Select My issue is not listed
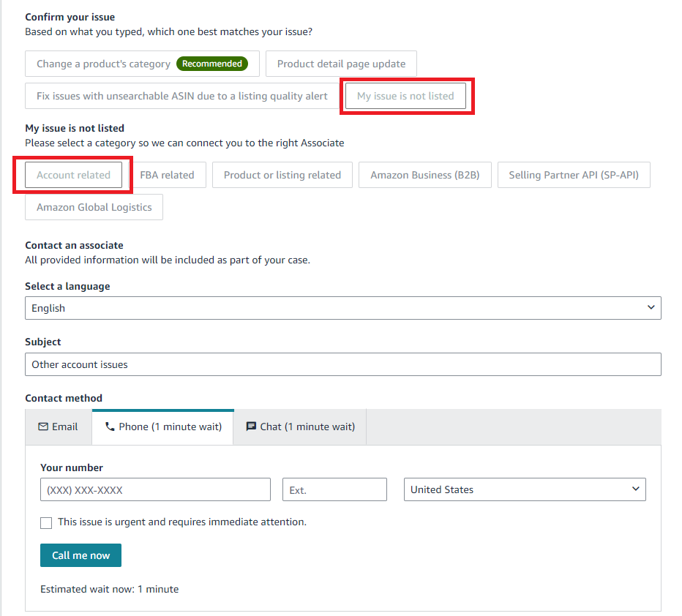 [407, 95]
